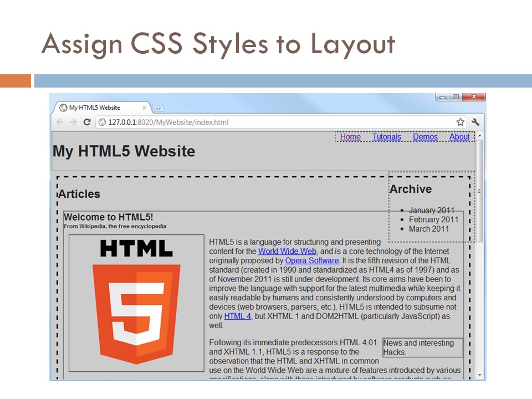The width and height of the screenshot is (532, 399).
Task: Maximize the browser window
Action: (456, 97)
